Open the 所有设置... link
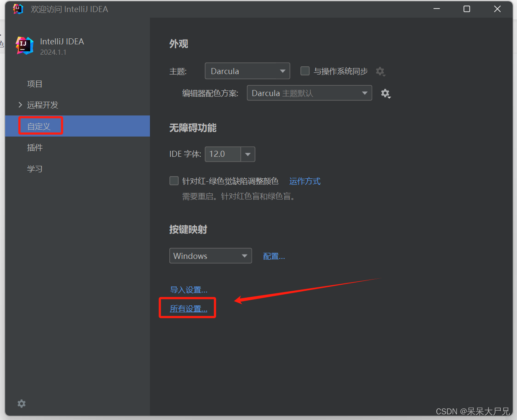 coord(189,309)
